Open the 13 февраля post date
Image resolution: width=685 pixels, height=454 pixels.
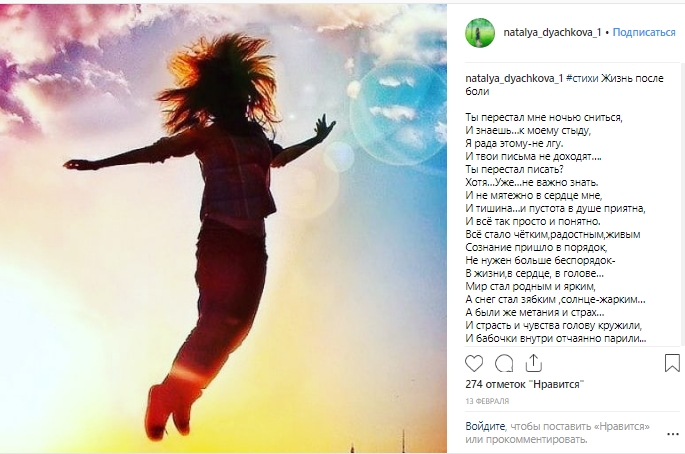[487, 401]
